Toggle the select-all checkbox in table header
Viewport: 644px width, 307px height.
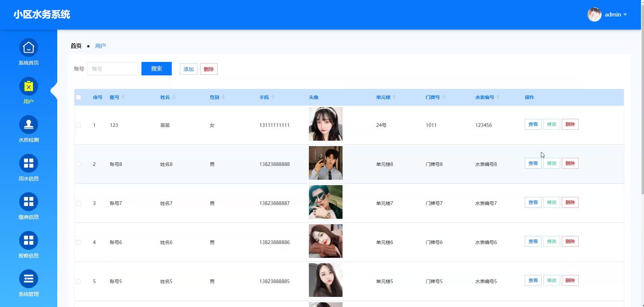pyautogui.click(x=78, y=97)
